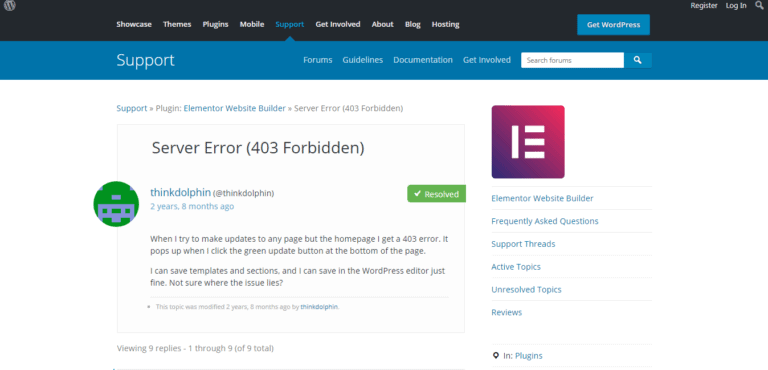Screen dimensions: 768x370
Task: Click thinkdolphin's green avatar image
Action: [116, 204]
